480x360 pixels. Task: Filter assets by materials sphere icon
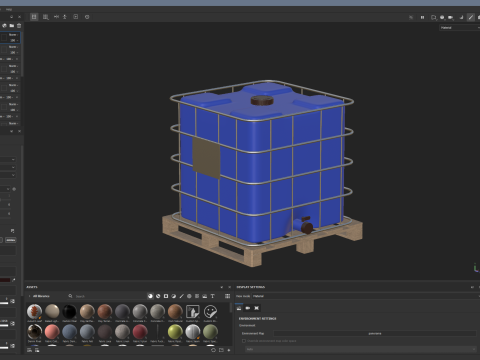click(x=150, y=296)
